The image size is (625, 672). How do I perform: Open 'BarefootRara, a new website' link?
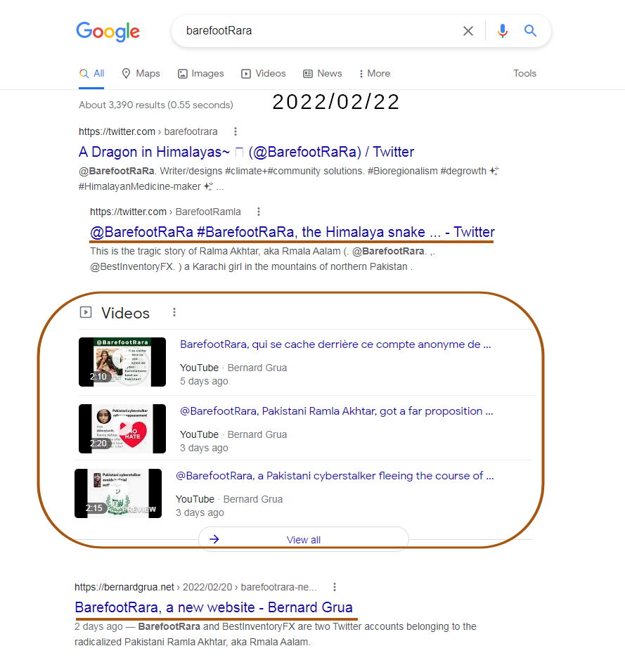click(x=214, y=607)
